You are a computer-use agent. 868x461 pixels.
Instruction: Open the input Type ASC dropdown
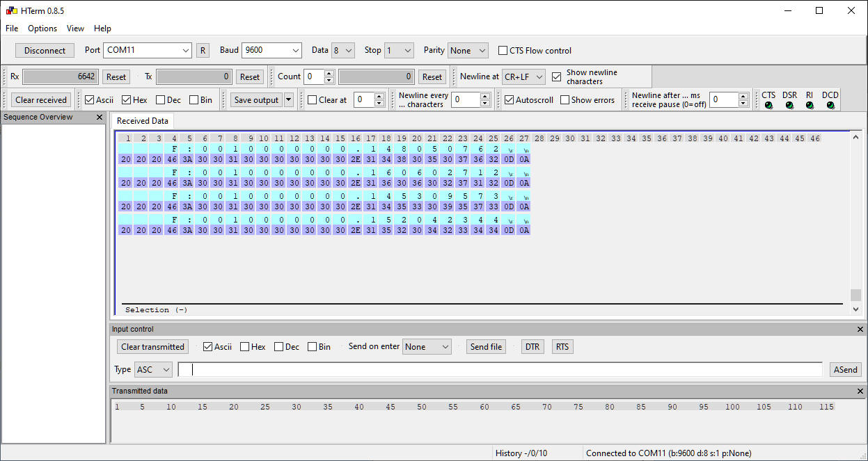(x=153, y=370)
